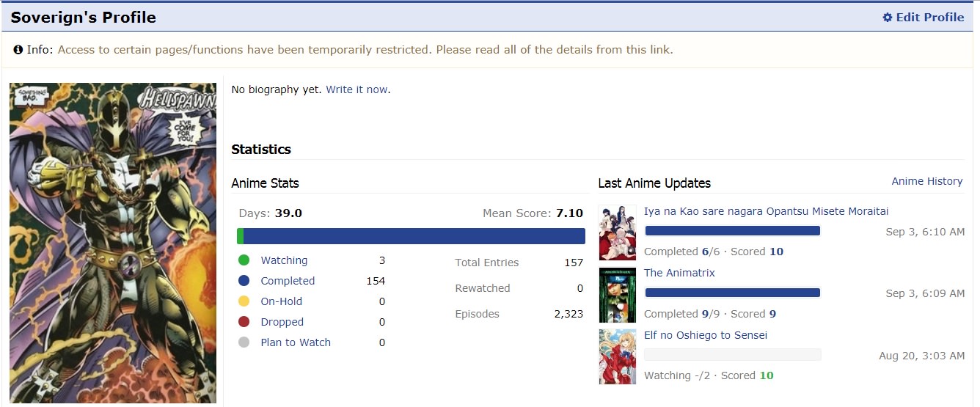Click the gray Plan to Watch dot

tap(244, 342)
